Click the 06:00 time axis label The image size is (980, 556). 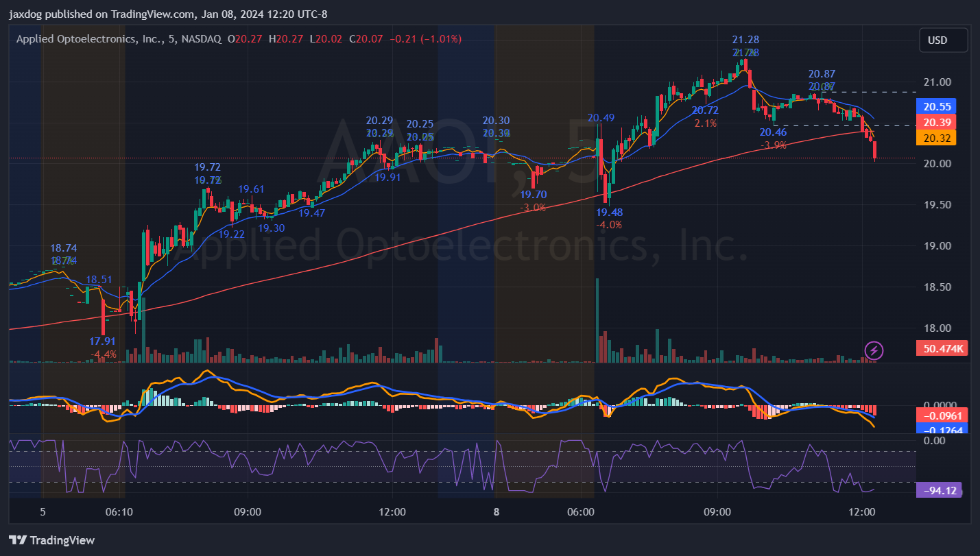coord(580,511)
